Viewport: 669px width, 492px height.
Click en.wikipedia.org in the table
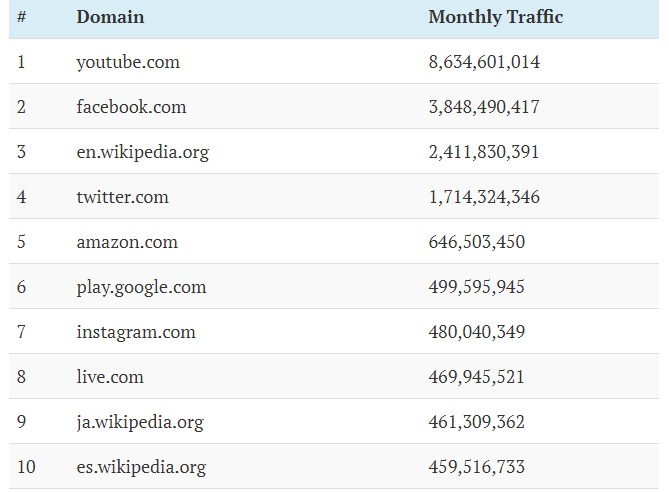click(142, 152)
